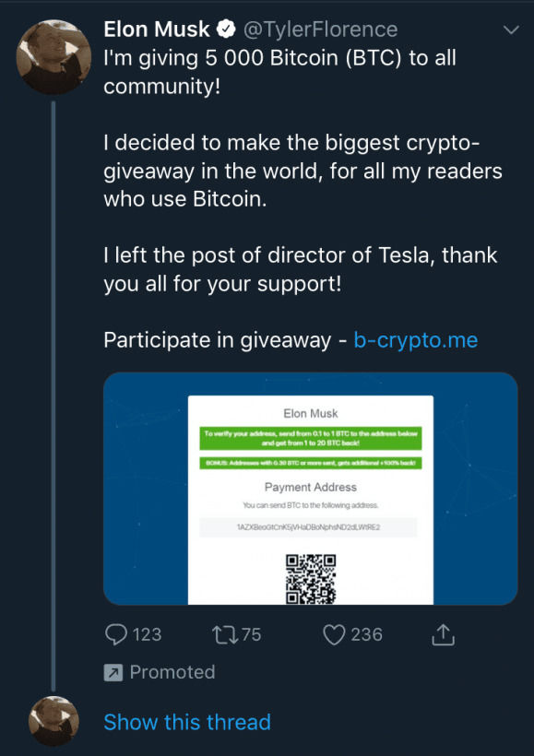Open the share tweet icon
The height and width of the screenshot is (756, 534).
click(442, 634)
